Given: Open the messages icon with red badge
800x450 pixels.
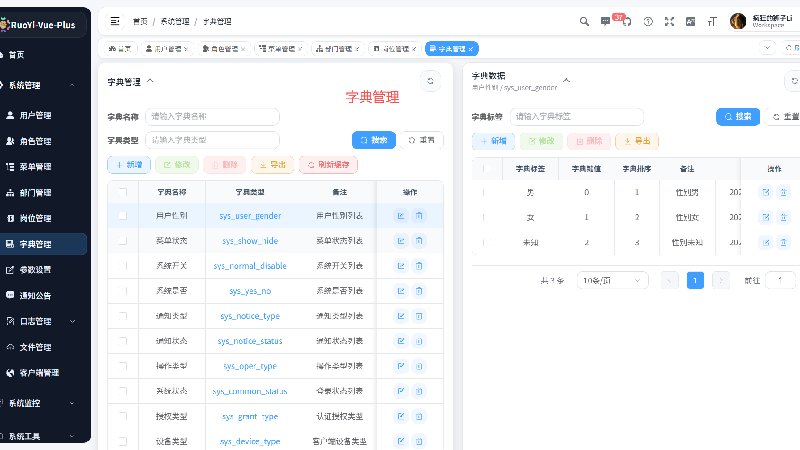Looking at the screenshot, I should 606,21.
